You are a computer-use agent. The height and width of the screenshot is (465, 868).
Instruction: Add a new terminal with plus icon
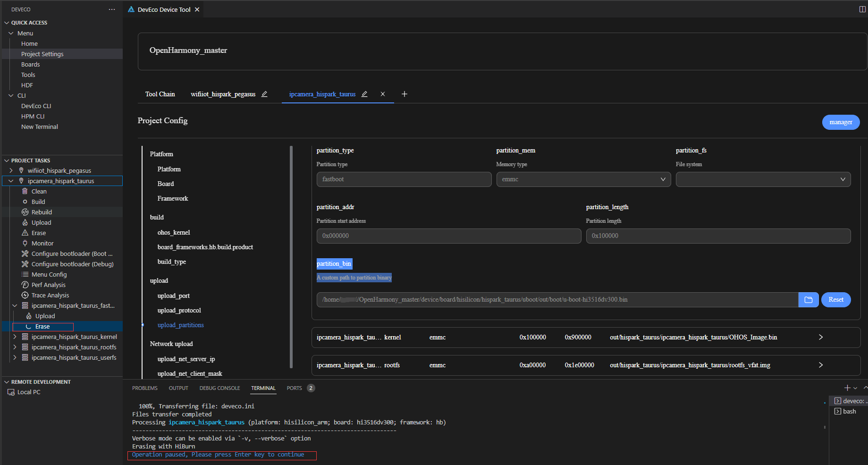tap(847, 388)
